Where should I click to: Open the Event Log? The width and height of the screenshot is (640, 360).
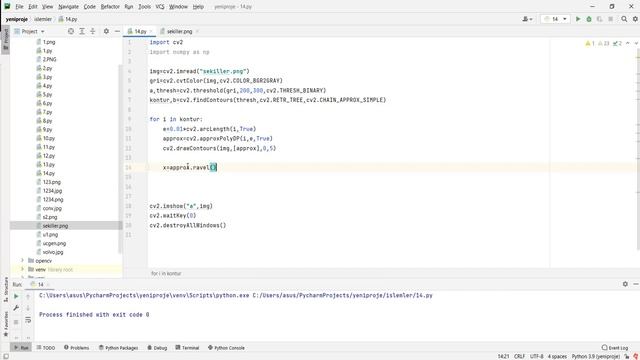[615, 348]
